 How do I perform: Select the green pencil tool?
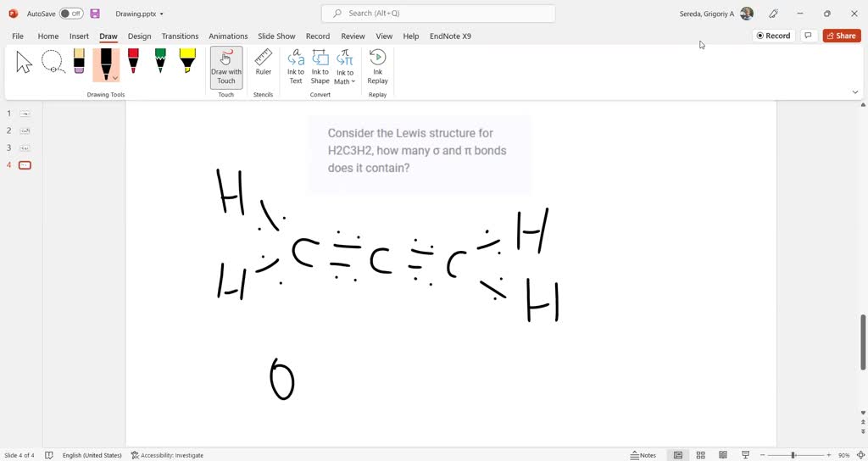pyautogui.click(x=160, y=62)
